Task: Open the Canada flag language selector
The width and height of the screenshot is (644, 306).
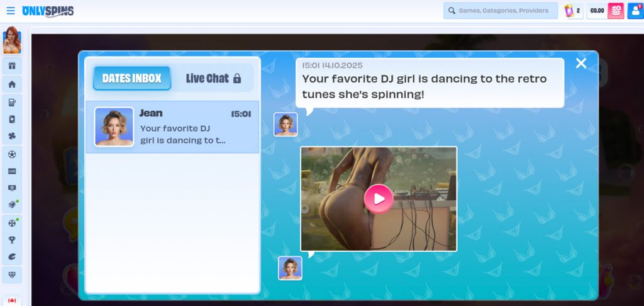Action: (x=12, y=300)
